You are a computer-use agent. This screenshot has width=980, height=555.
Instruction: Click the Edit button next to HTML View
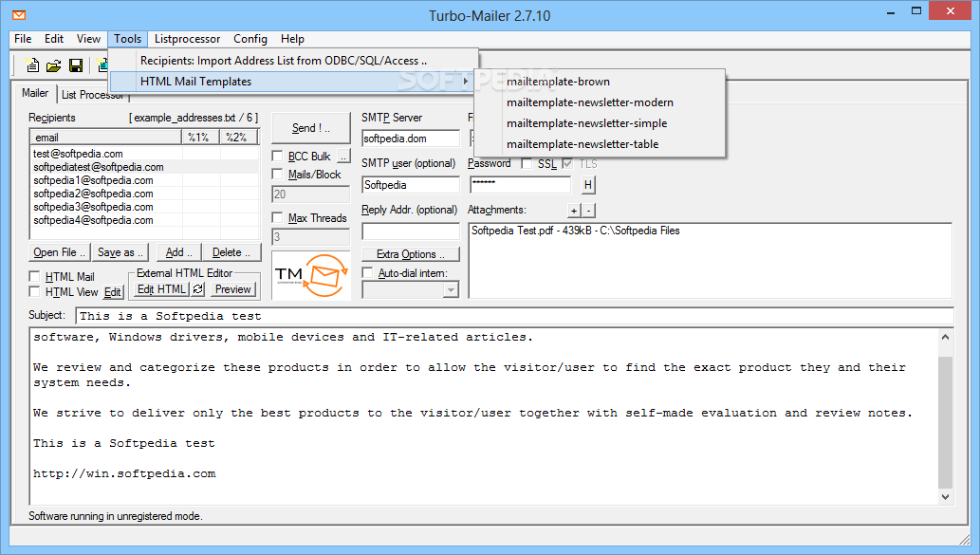(113, 292)
